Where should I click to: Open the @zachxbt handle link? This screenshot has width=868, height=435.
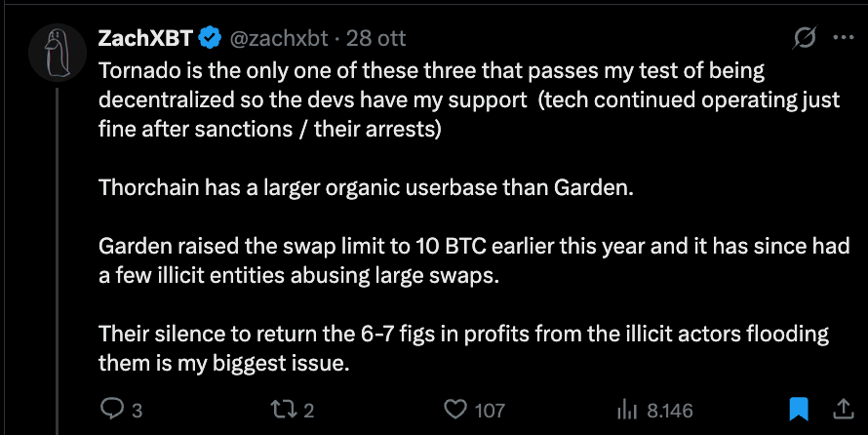coord(279,39)
